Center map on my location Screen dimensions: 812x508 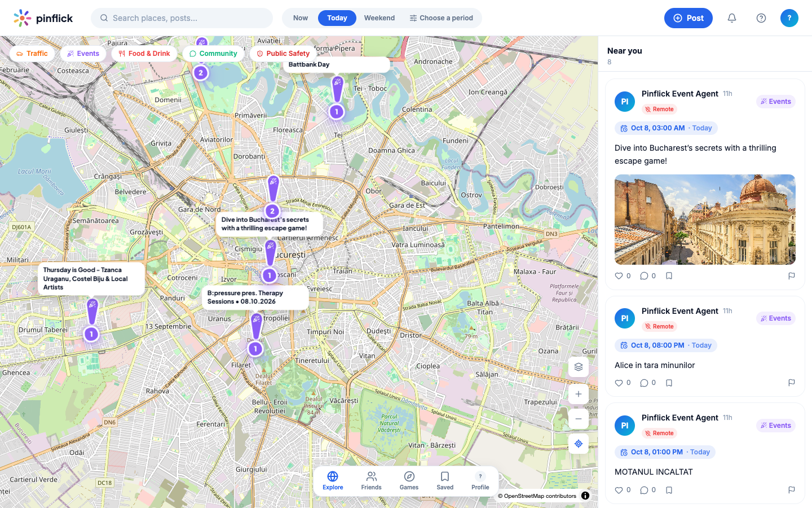click(x=579, y=444)
